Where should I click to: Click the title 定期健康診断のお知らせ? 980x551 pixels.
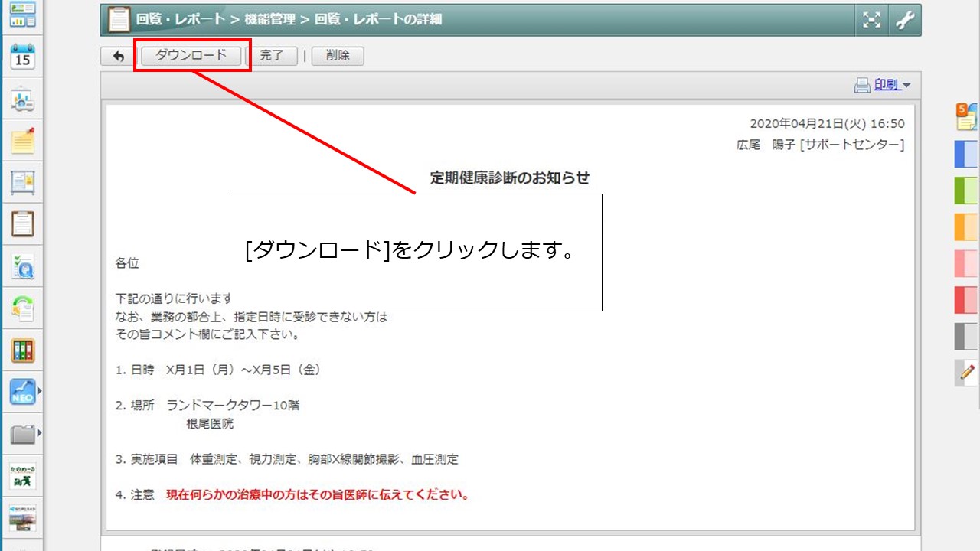pos(510,178)
